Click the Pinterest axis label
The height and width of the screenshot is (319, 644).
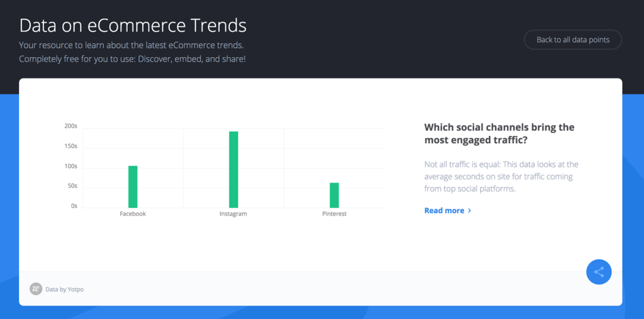click(x=334, y=214)
